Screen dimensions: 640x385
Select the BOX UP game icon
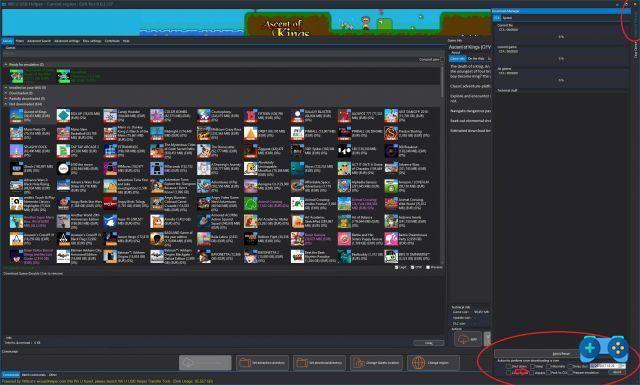tap(63, 116)
